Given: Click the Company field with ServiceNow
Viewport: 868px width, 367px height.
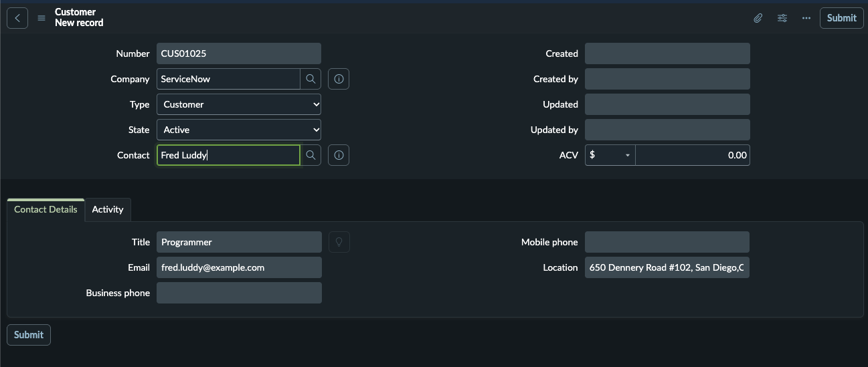Looking at the screenshot, I should (x=228, y=79).
